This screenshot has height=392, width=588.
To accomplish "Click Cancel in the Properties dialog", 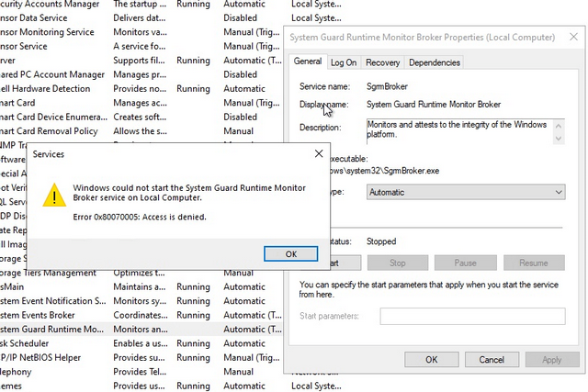I will pos(492,360).
